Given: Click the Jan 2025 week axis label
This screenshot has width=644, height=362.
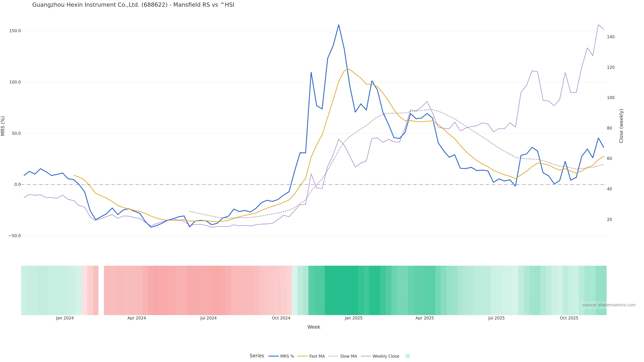Looking at the screenshot, I should point(353,318).
